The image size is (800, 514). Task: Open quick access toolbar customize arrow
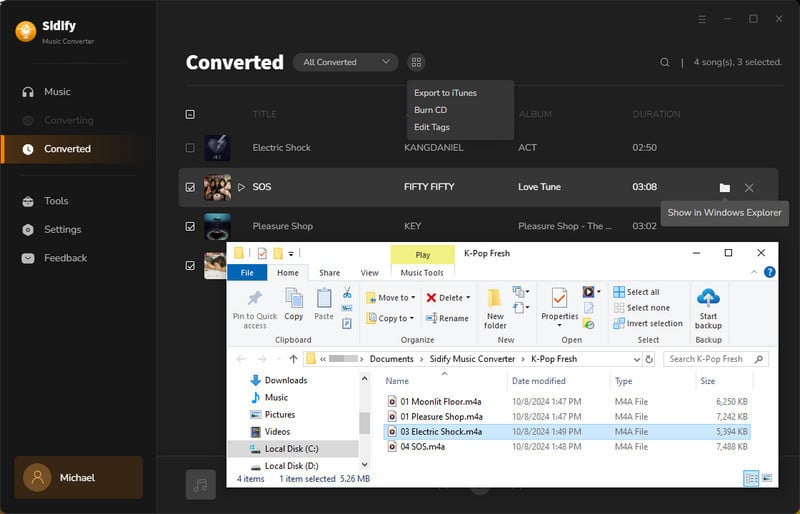[291, 254]
